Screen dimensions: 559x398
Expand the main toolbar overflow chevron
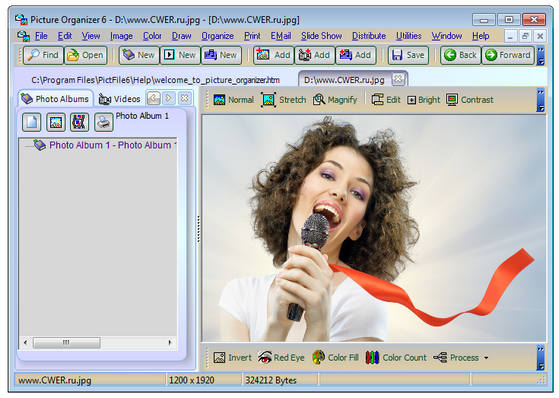pyautogui.click(x=541, y=55)
